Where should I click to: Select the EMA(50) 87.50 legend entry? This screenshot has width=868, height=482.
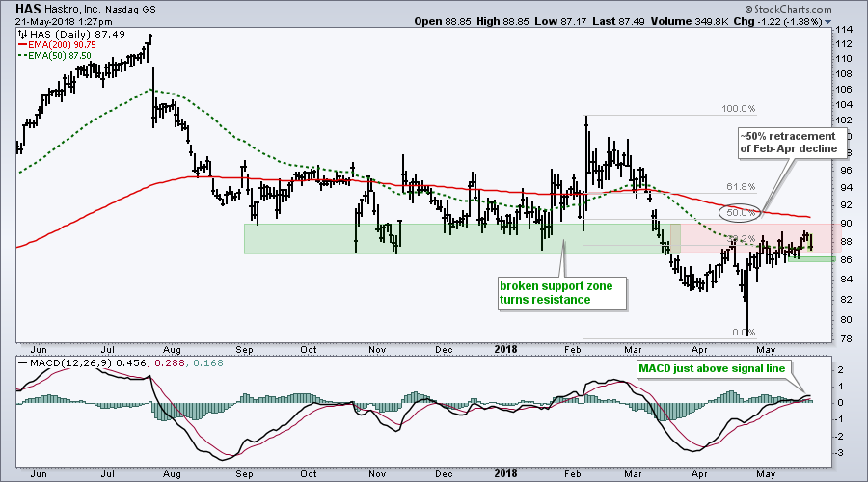tap(55, 55)
